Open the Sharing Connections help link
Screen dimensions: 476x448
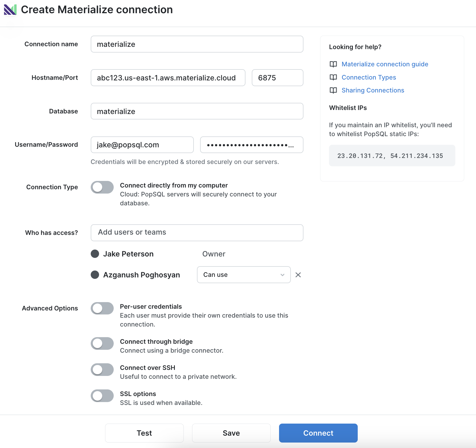tap(373, 90)
